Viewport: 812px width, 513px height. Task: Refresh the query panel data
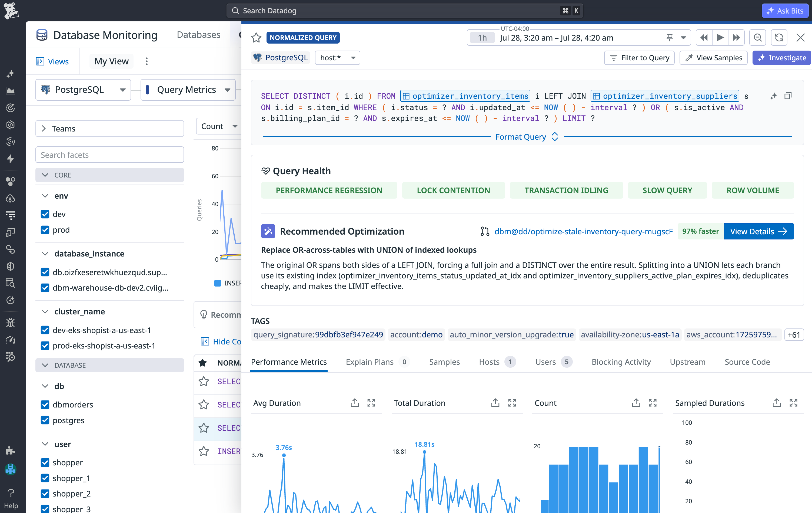coord(779,37)
